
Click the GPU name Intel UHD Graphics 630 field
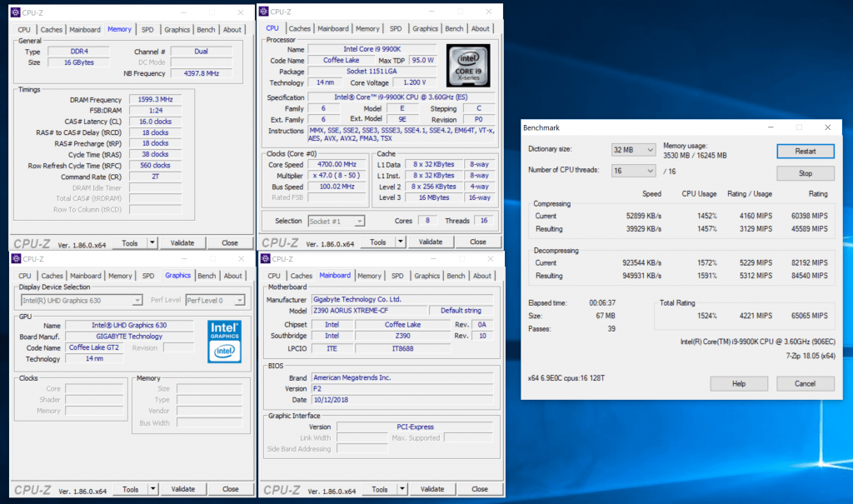(129, 325)
